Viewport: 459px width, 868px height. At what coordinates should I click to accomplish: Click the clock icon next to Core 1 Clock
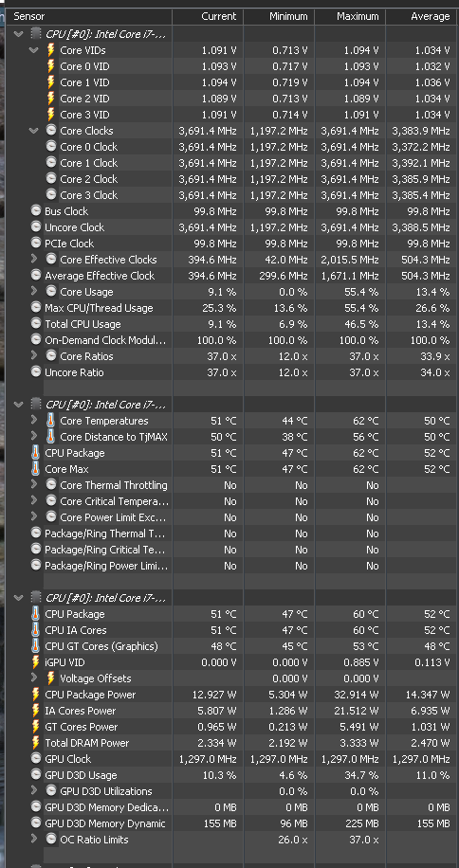tap(51, 162)
